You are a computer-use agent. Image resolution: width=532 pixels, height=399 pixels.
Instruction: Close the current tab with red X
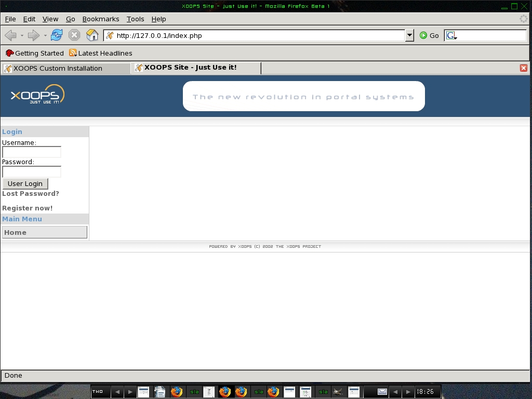coord(524,68)
